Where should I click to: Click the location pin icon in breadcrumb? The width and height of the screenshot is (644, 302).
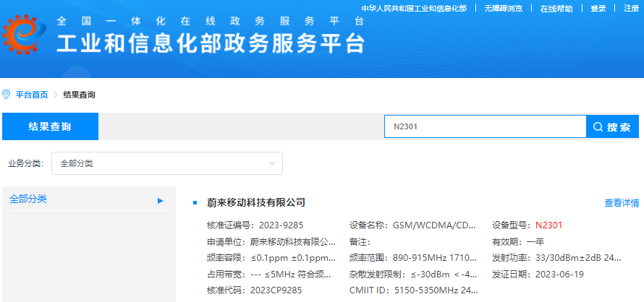coord(7,95)
